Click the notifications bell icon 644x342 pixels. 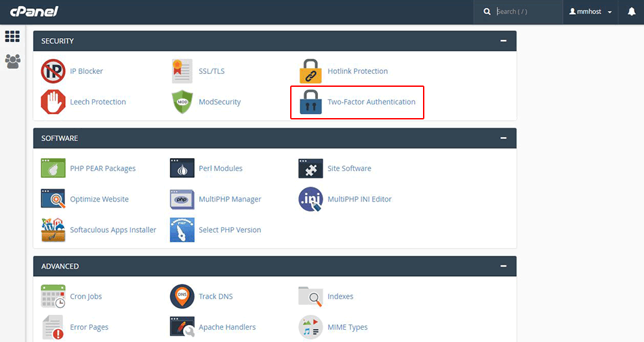tap(631, 12)
